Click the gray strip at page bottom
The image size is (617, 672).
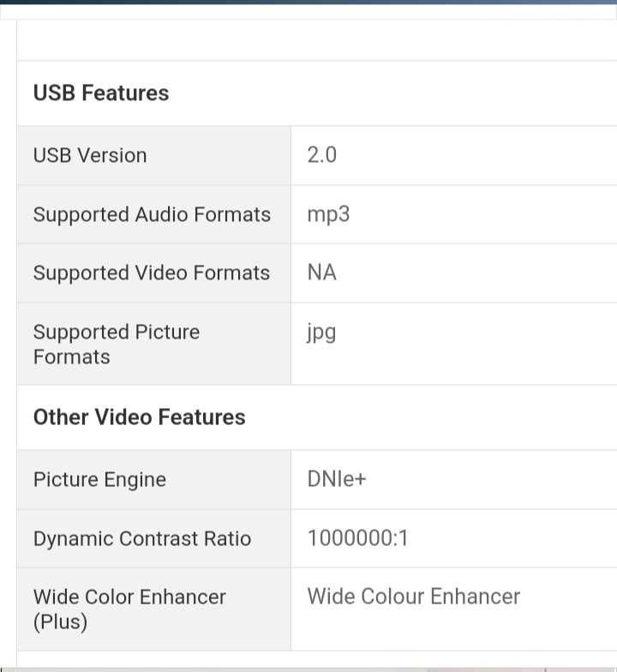pyautogui.click(x=308, y=669)
